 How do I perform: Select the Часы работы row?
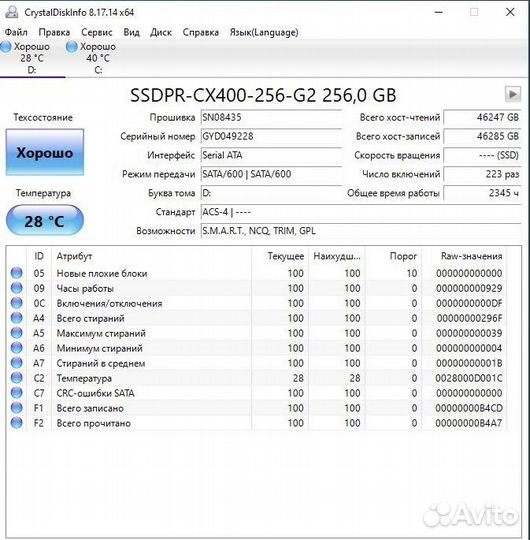click(257, 288)
